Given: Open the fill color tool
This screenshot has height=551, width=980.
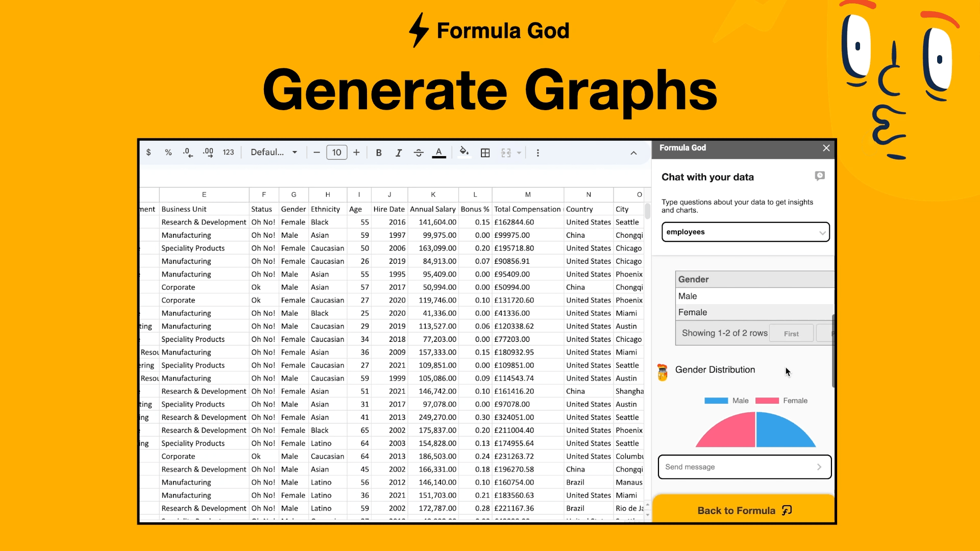Looking at the screenshot, I should (464, 152).
